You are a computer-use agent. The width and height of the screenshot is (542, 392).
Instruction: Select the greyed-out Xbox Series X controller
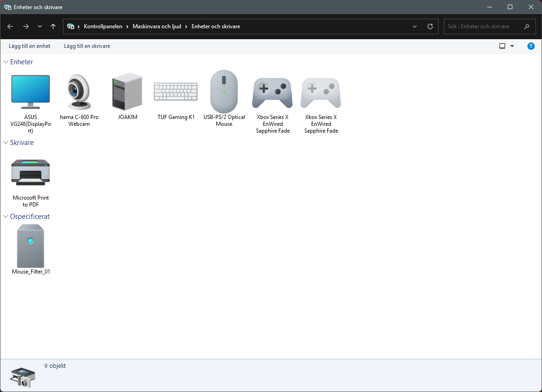321,103
